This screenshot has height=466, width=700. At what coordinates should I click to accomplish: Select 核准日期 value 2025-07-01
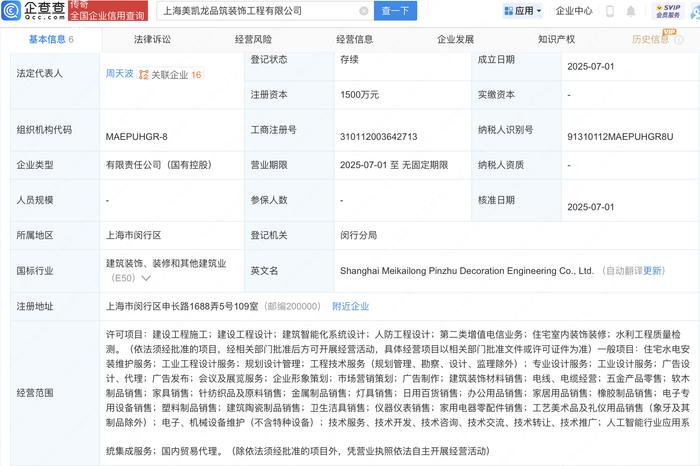[591, 207]
